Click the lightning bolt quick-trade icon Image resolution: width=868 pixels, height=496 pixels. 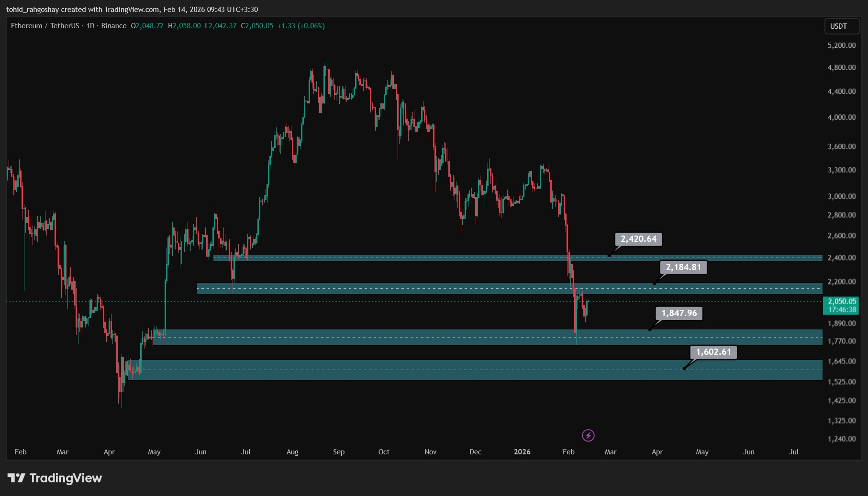pyautogui.click(x=588, y=435)
